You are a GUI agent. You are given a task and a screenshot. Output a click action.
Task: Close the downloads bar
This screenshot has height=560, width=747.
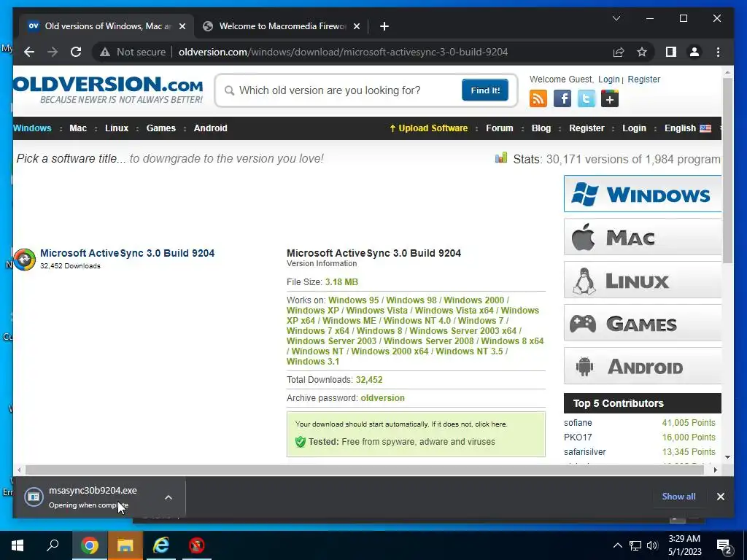[x=720, y=497]
